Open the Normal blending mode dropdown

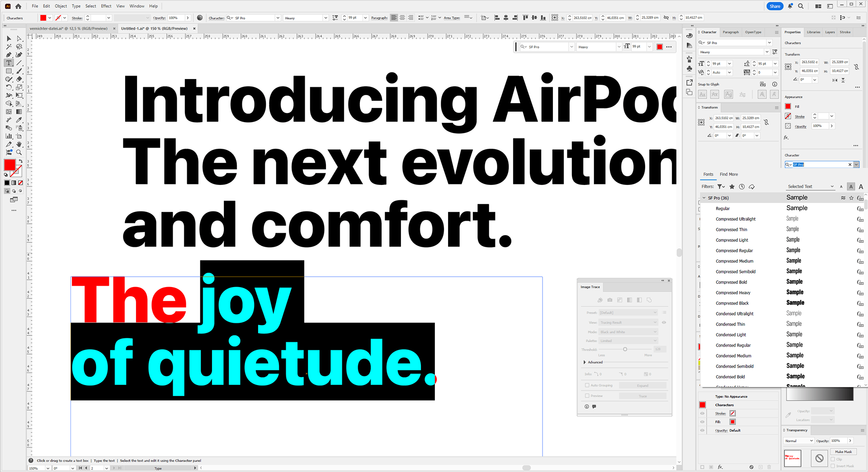click(x=798, y=441)
